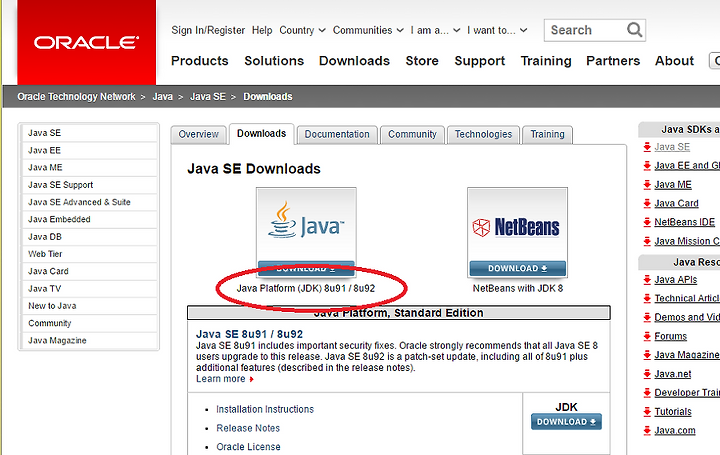
Task: Open the Oracle License link
Action: point(248,447)
